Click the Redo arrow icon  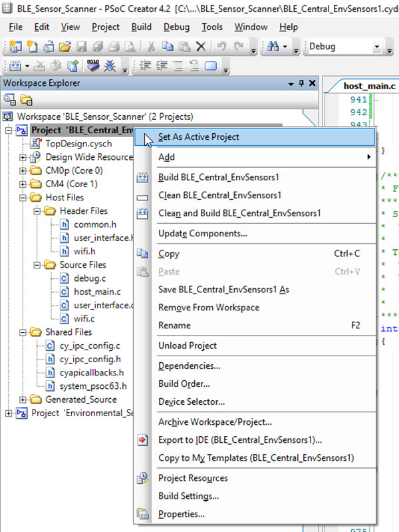pyautogui.click(x=238, y=46)
